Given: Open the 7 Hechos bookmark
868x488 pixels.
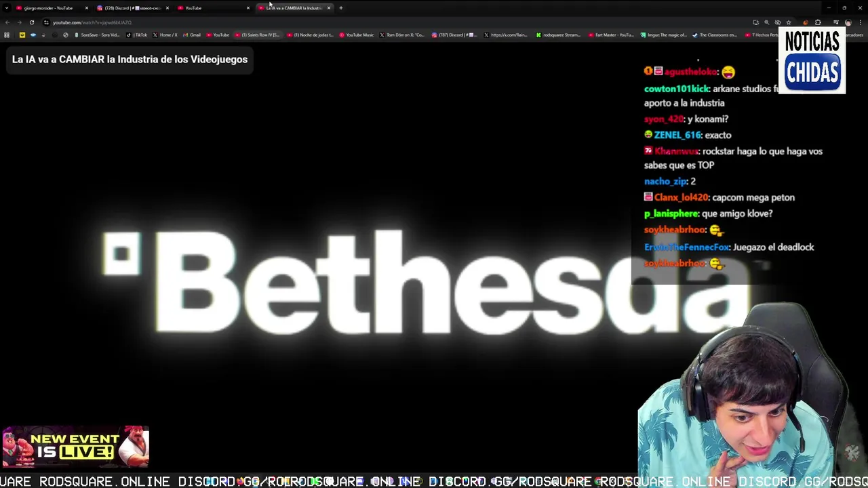Looking at the screenshot, I should (761, 35).
